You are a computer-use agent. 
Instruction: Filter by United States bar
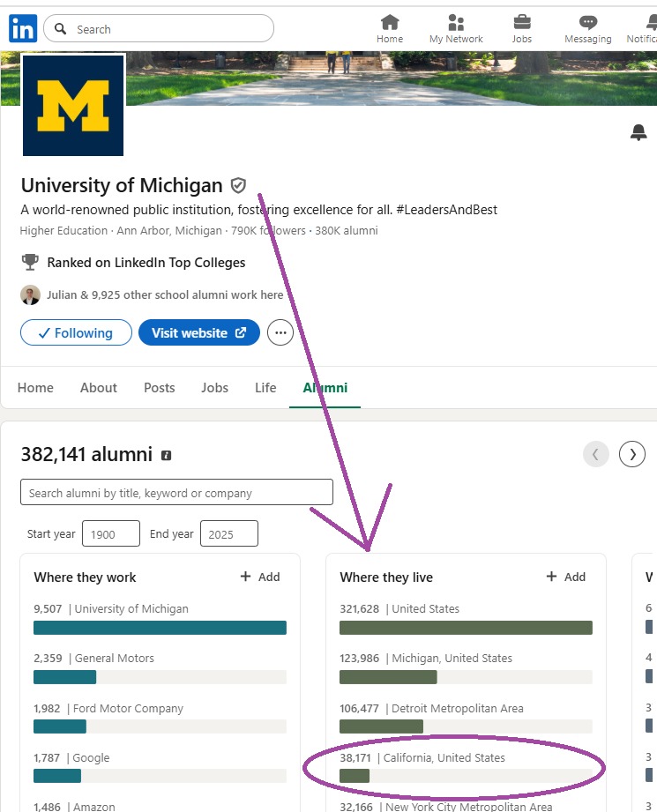(x=466, y=628)
